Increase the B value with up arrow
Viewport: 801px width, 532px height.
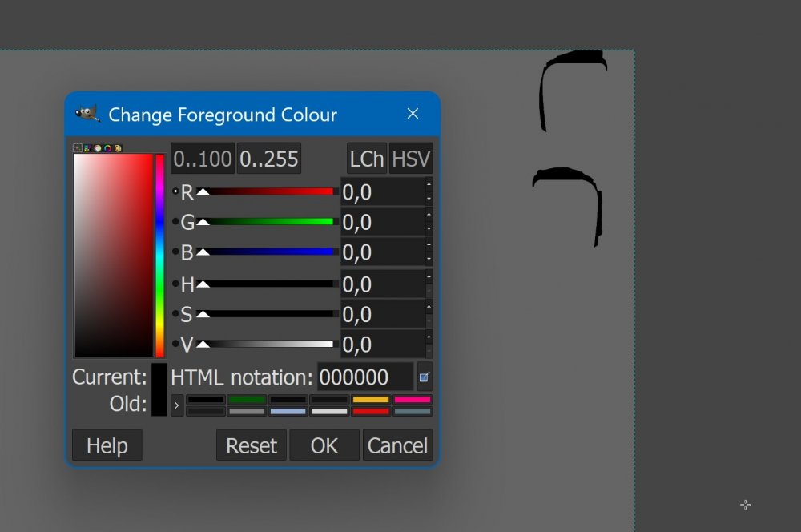(429, 245)
